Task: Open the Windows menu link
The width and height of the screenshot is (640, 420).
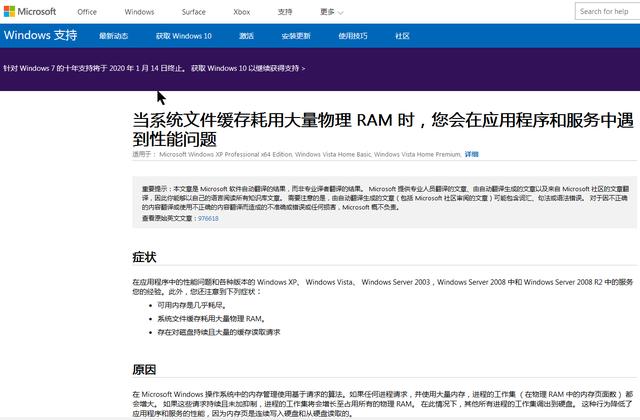Action: point(139,12)
